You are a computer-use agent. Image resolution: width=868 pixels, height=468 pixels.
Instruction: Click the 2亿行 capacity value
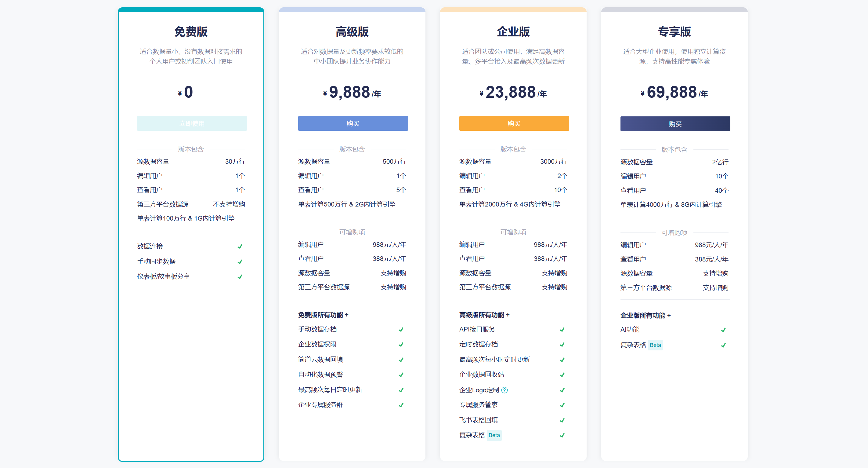click(x=720, y=162)
